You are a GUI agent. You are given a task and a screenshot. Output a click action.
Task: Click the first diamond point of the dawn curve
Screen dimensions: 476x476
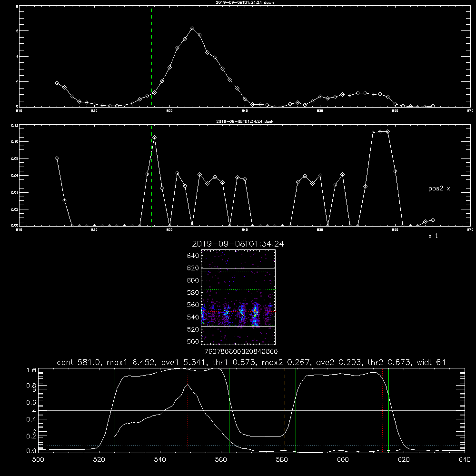(x=57, y=83)
